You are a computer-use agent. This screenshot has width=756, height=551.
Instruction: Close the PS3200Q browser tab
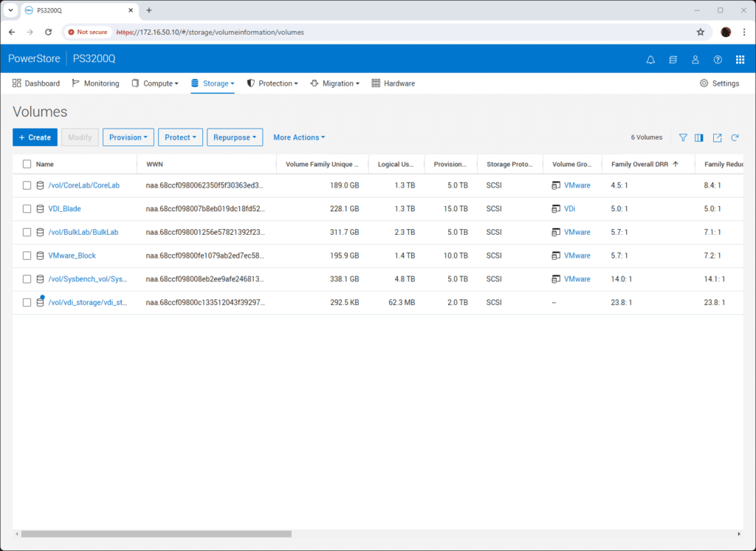[131, 10]
